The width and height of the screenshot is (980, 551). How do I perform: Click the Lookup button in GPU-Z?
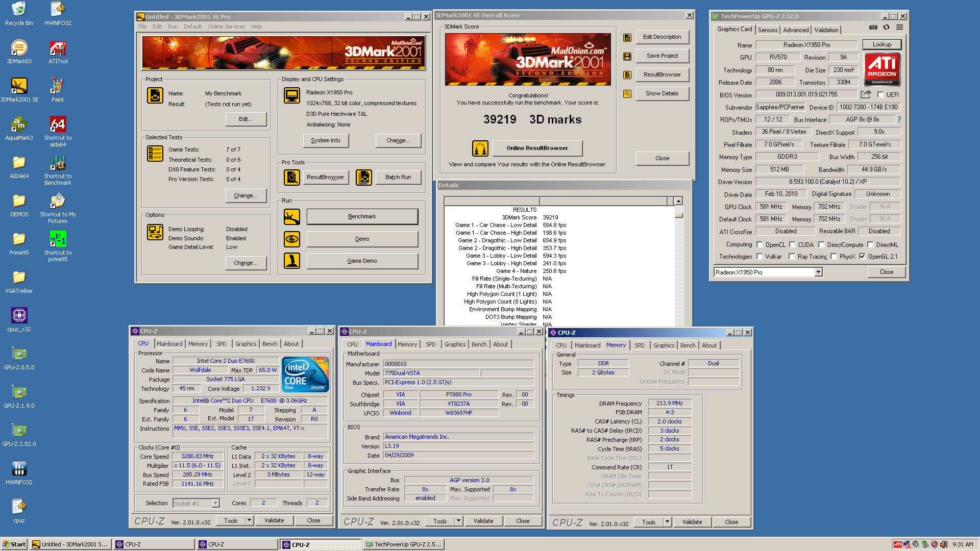[x=881, y=45]
